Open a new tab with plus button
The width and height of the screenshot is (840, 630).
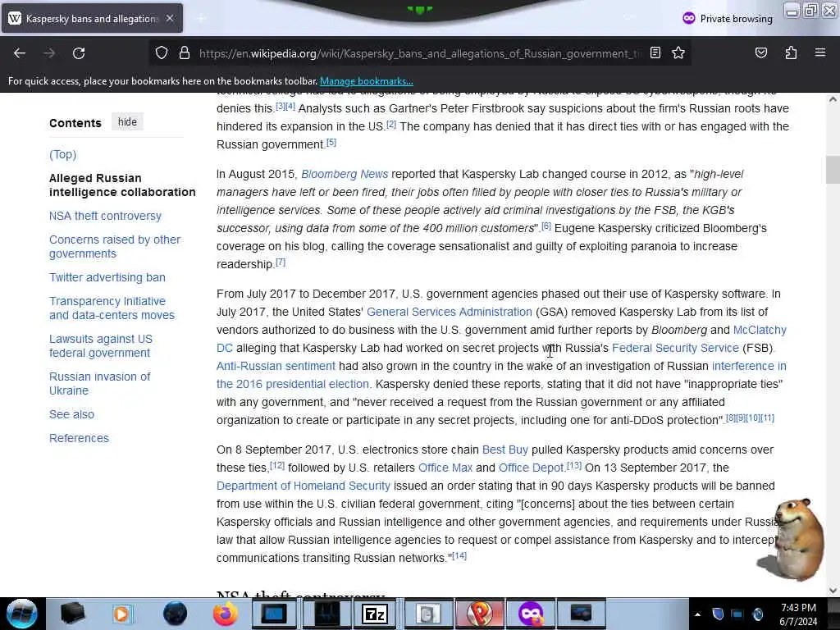201,19
